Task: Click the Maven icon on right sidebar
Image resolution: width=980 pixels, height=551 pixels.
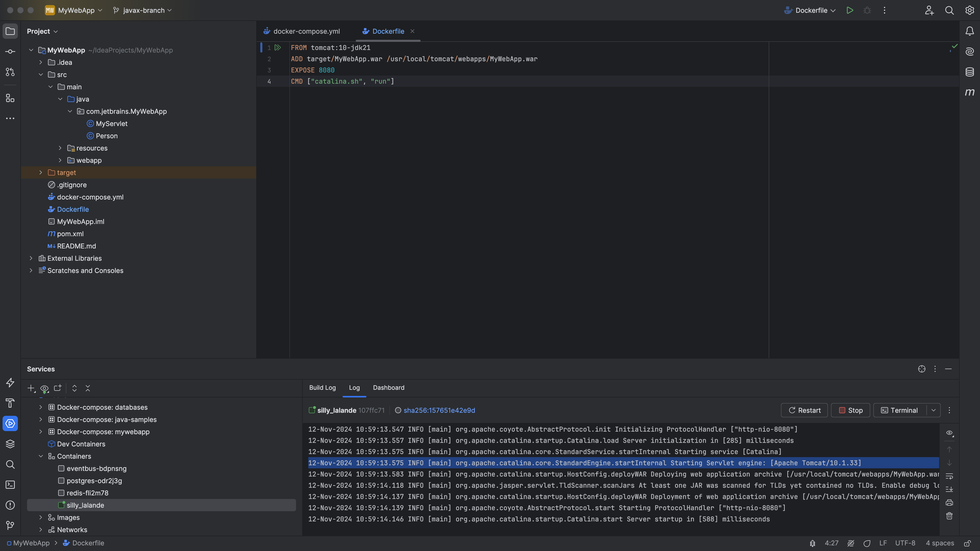Action: (970, 92)
